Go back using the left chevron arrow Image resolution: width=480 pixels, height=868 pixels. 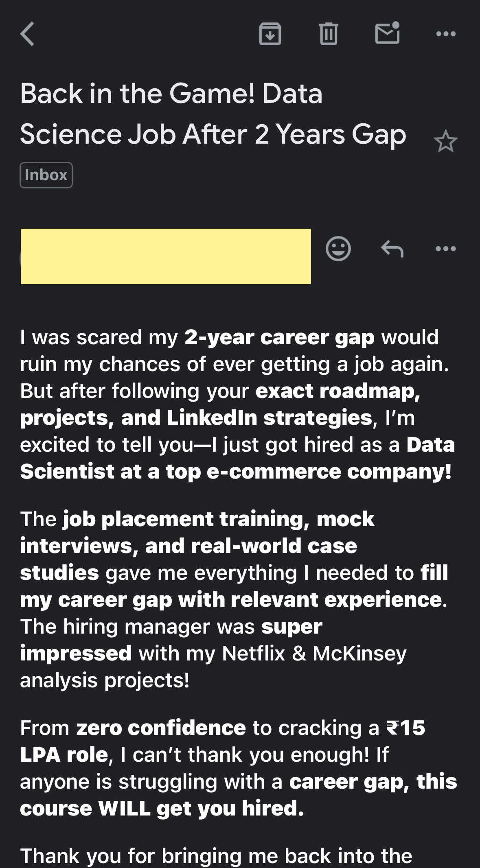(28, 34)
